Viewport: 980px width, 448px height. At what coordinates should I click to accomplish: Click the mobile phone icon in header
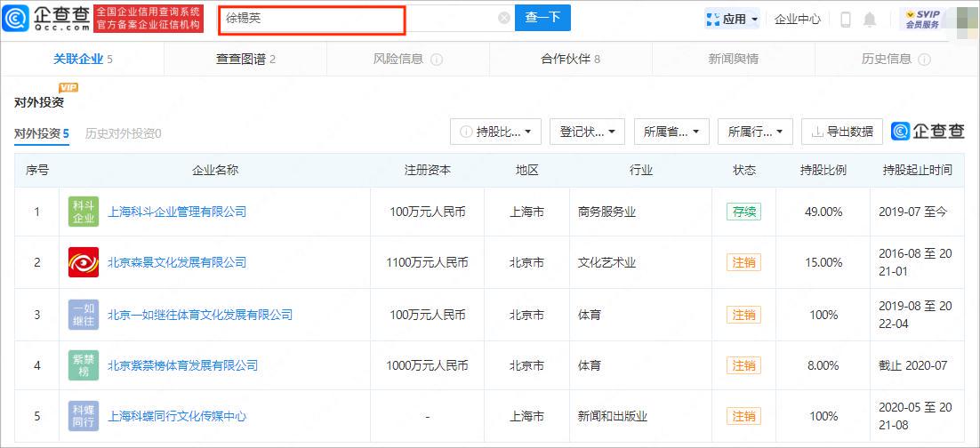click(x=845, y=19)
